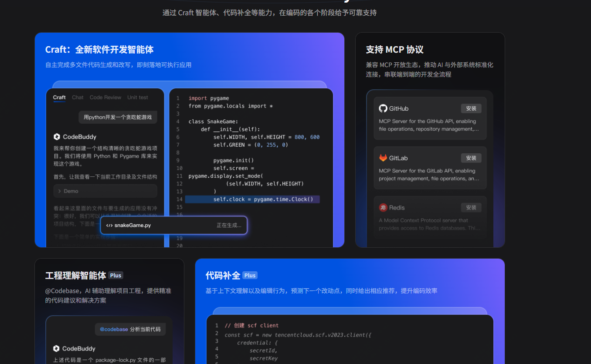
Task: Click the 'secretId,' code line
Action: pos(263,351)
